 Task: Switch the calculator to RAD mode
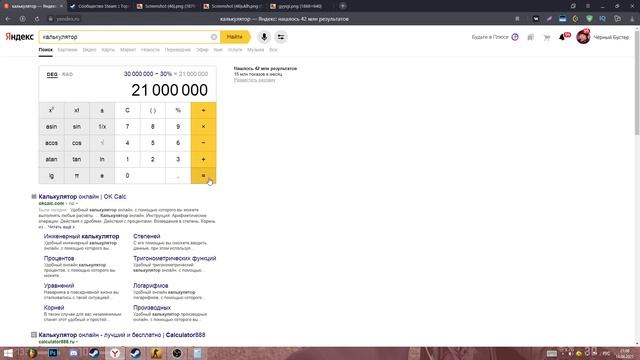[x=67, y=74]
